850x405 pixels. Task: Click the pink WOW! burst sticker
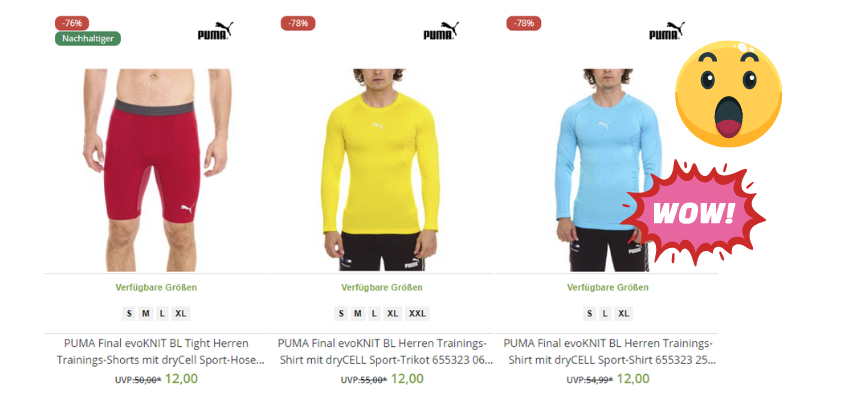coord(693,214)
